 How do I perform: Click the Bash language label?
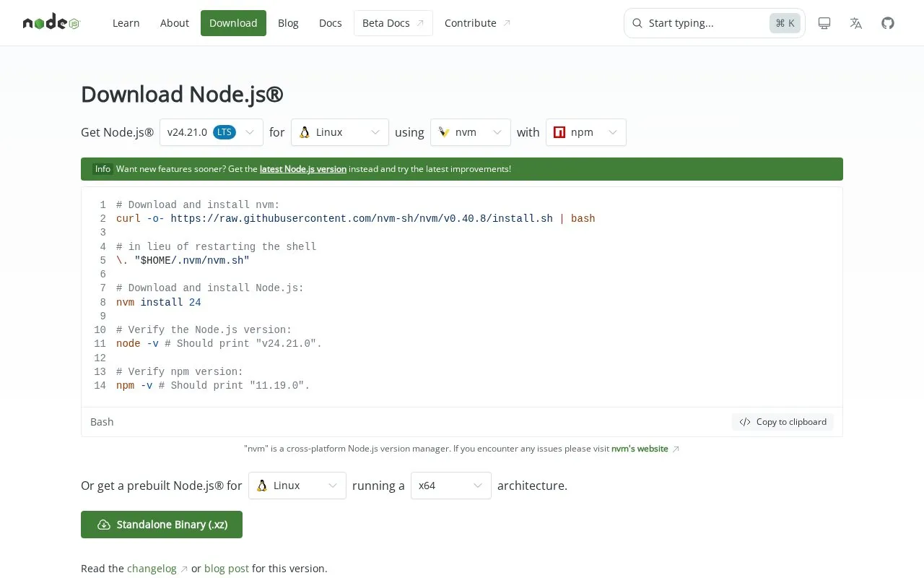[102, 422]
